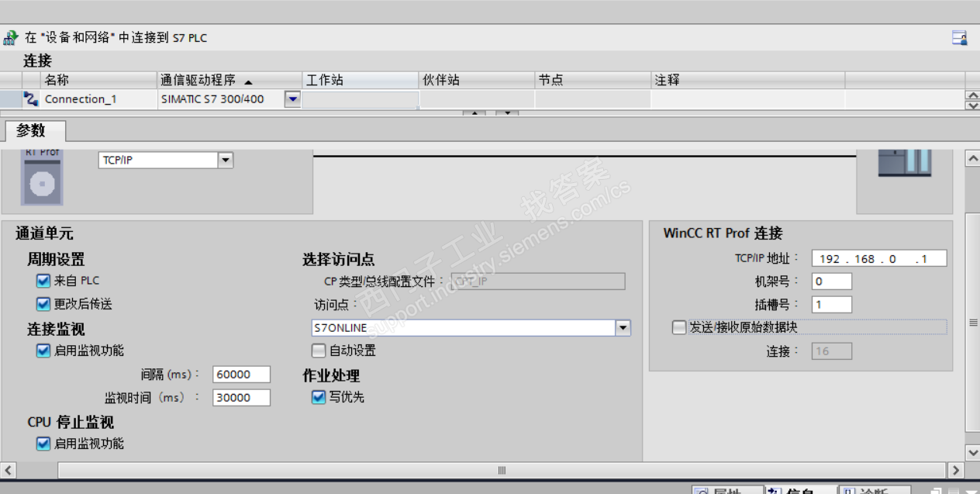Screen dimensions: 980x494
Task: Click the 间隔 (ms) field showing 60000
Action: [x=241, y=374]
